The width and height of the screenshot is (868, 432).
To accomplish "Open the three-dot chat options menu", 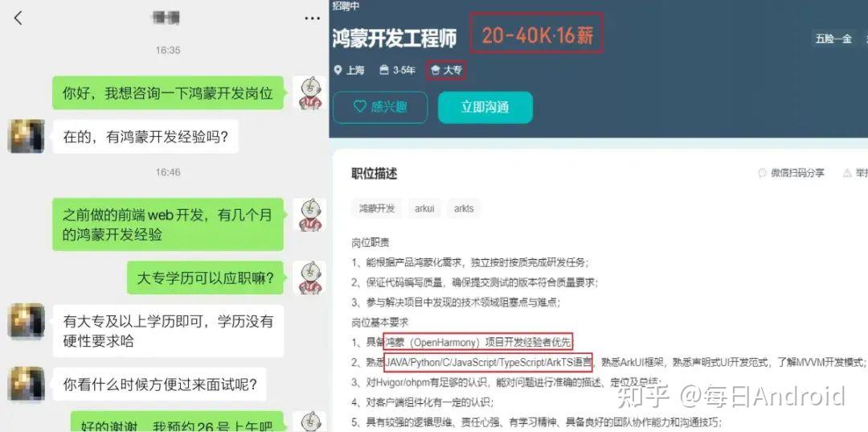I will click(312, 19).
